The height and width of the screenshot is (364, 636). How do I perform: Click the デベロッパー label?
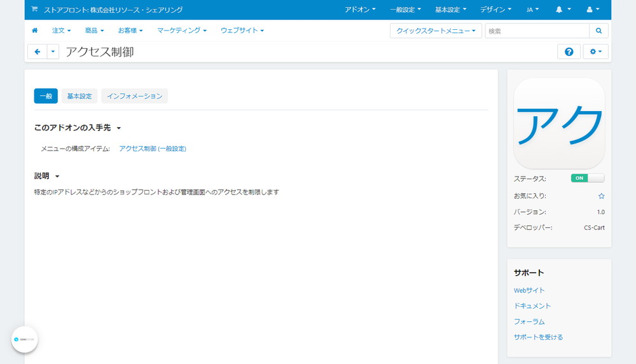(x=533, y=228)
